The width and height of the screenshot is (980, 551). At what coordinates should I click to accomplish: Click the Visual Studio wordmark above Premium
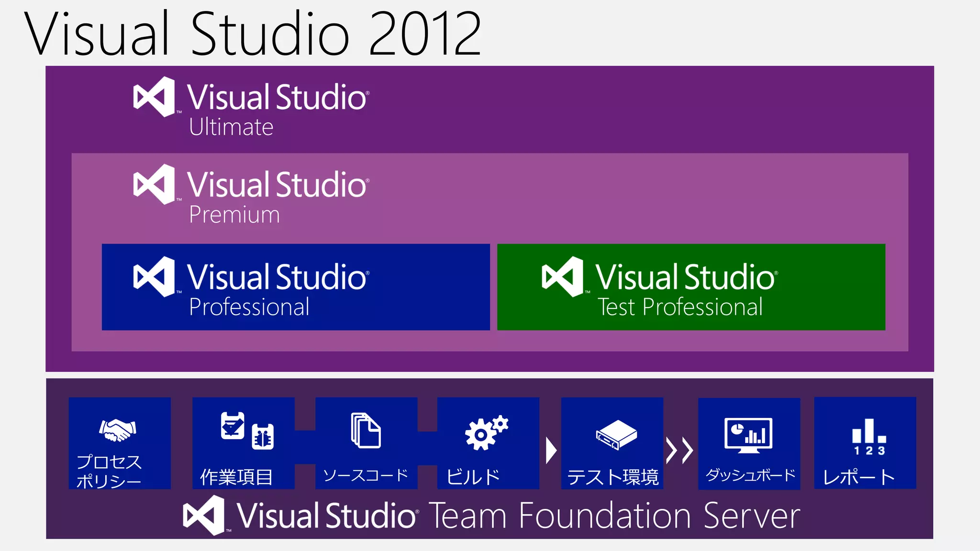(278, 185)
